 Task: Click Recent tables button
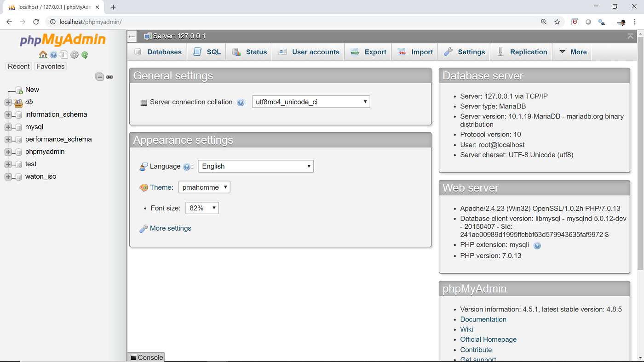click(19, 66)
